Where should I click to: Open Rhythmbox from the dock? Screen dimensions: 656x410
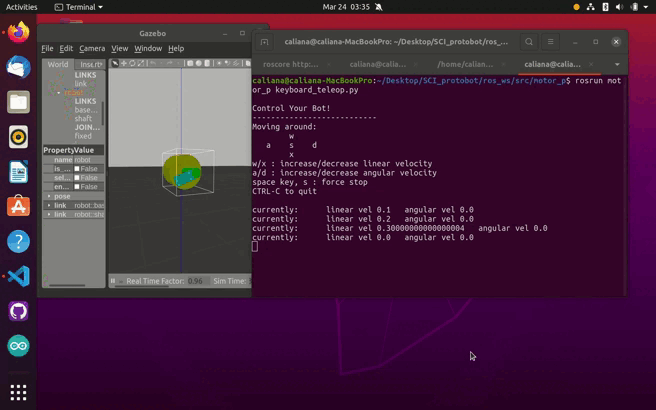(x=18, y=137)
